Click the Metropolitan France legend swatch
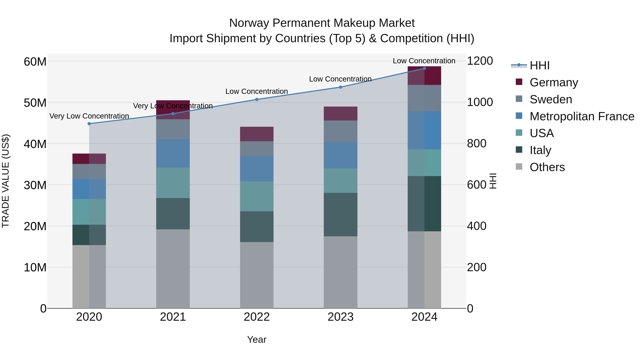Screen dimensions: 644x362 (x=519, y=116)
